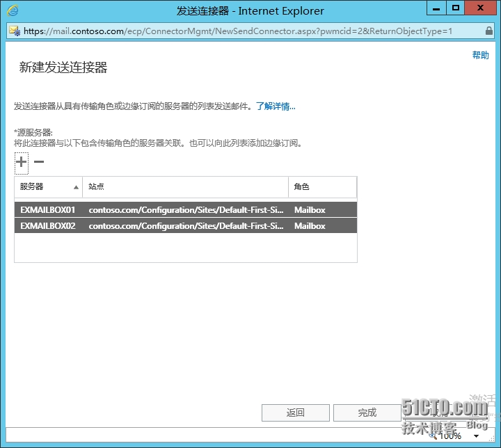Sort the list by 站点 column header
The image size is (501, 448).
[x=185, y=187]
